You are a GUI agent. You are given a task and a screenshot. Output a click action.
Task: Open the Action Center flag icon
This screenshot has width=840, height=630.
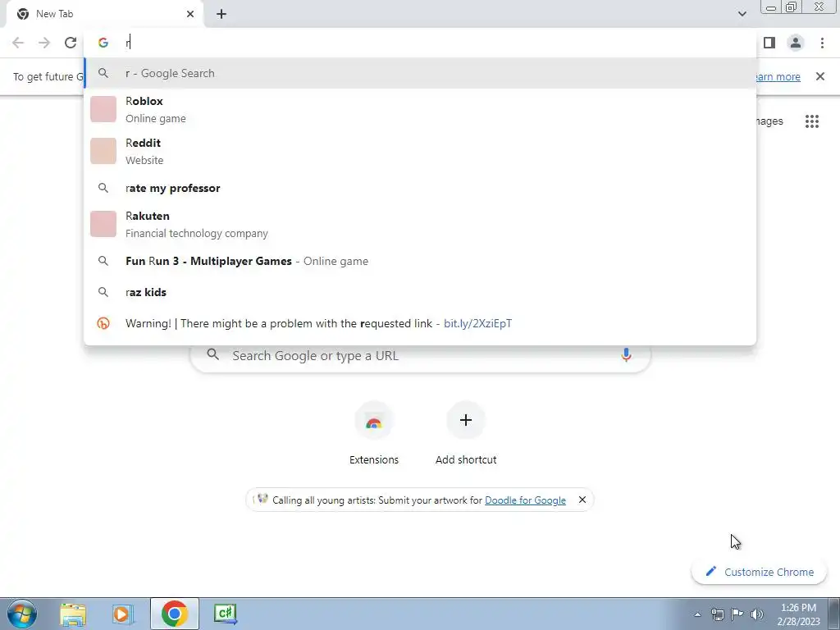737,614
